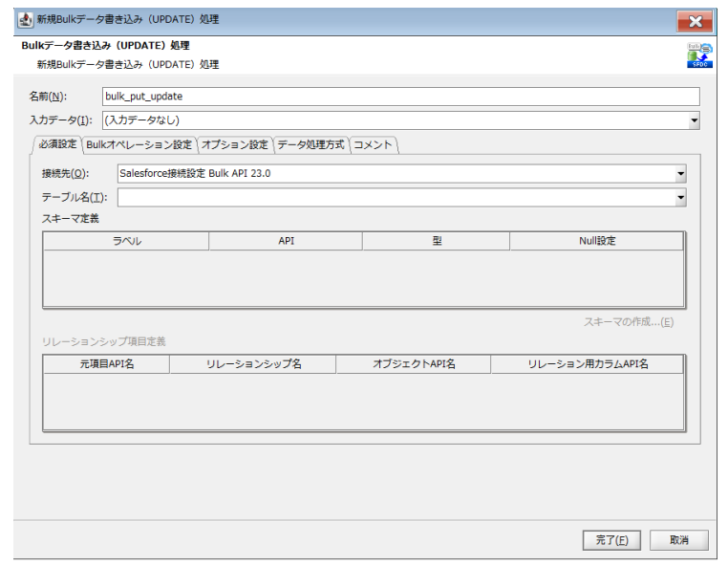Select the 必須設定 tab
Screen dimensions: 728x566
coord(57,144)
